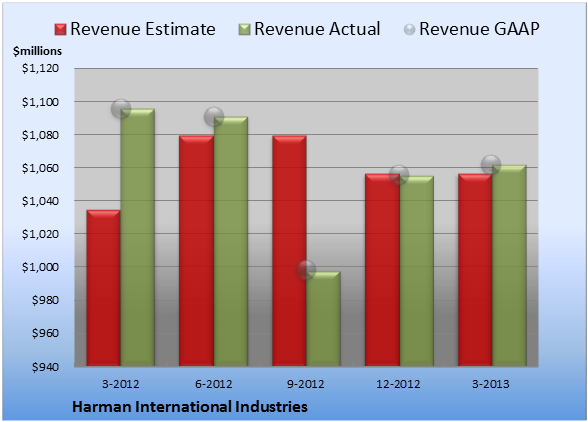The width and height of the screenshot is (588, 422).
Task: Select the green actual bar for 3-2012
Action: 138,237
